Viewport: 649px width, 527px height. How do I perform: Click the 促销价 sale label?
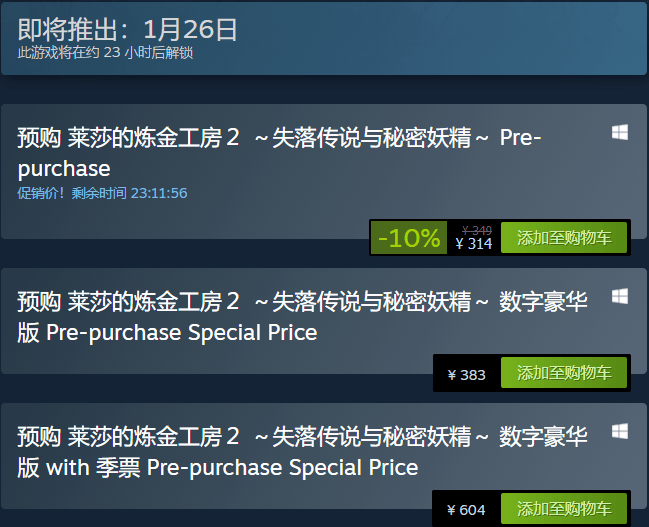[42, 193]
